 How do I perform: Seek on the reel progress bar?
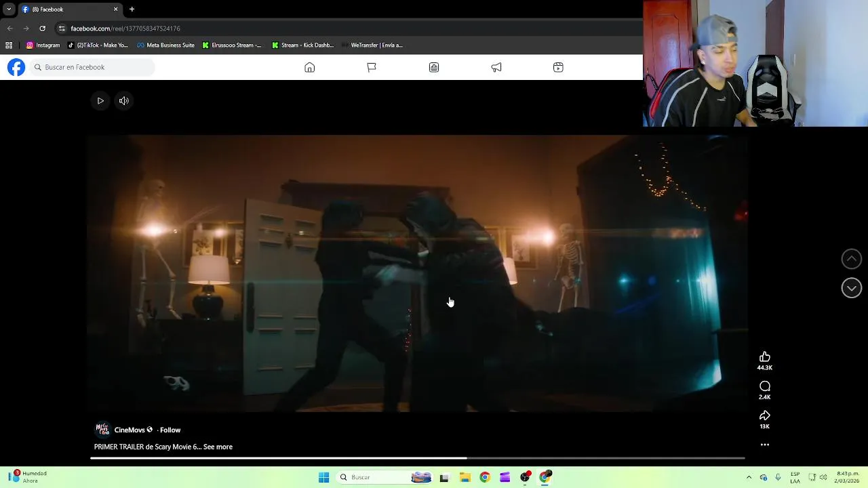(418, 458)
